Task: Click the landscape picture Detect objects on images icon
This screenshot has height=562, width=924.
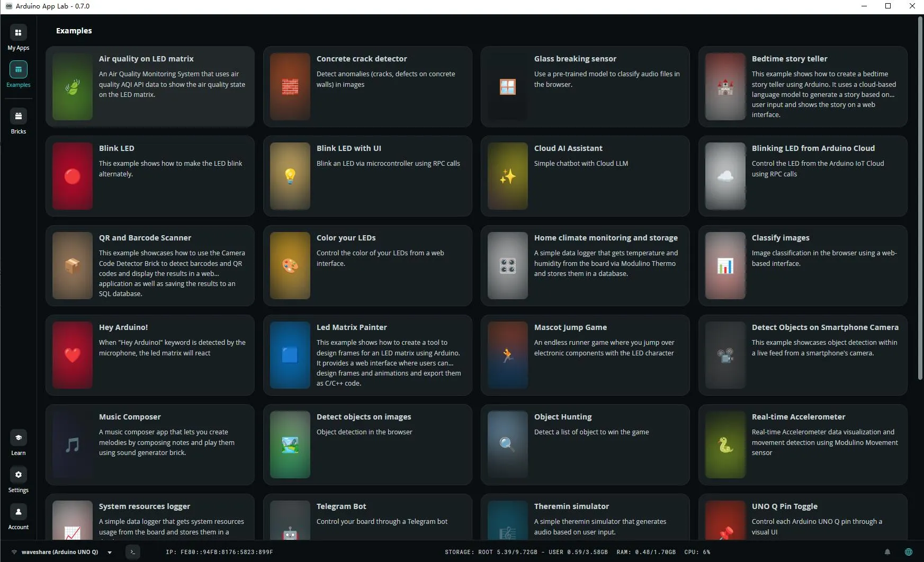Action: coord(290,445)
